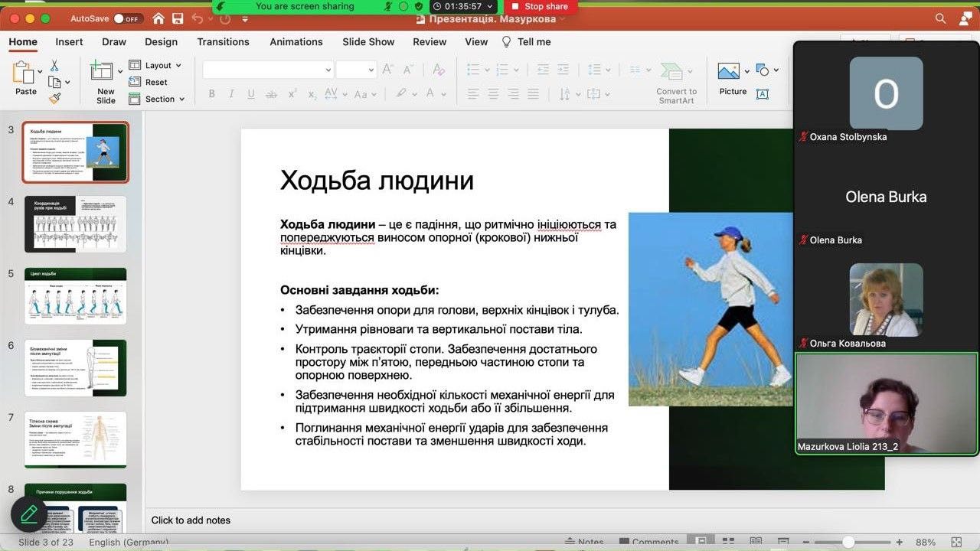980x551 pixels.
Task: Toggle the Comments pane in status bar
Action: (x=648, y=542)
